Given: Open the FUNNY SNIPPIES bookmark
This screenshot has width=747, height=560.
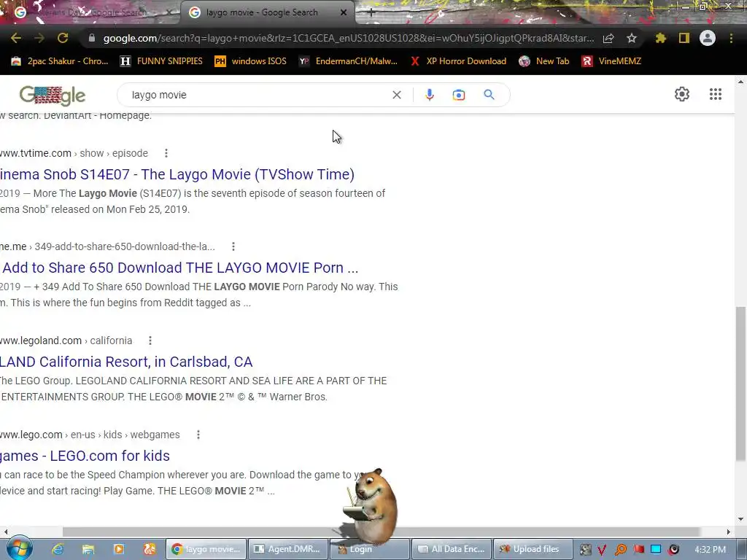Looking at the screenshot, I should (x=161, y=61).
